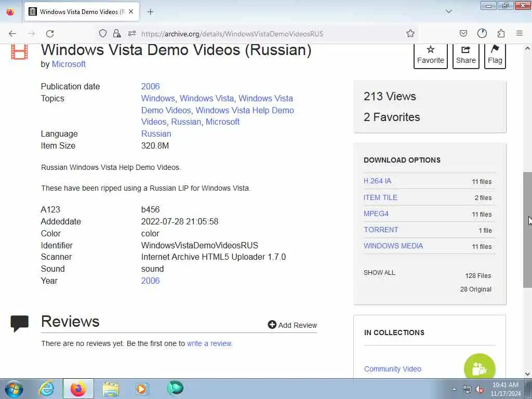532x399 pixels.
Task: Click the write a review link
Action: click(x=209, y=344)
